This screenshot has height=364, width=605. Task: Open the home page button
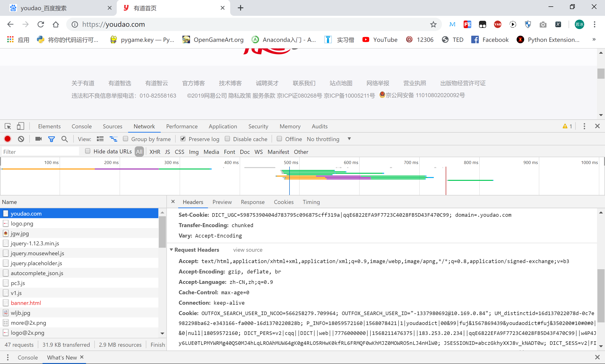[56, 24]
